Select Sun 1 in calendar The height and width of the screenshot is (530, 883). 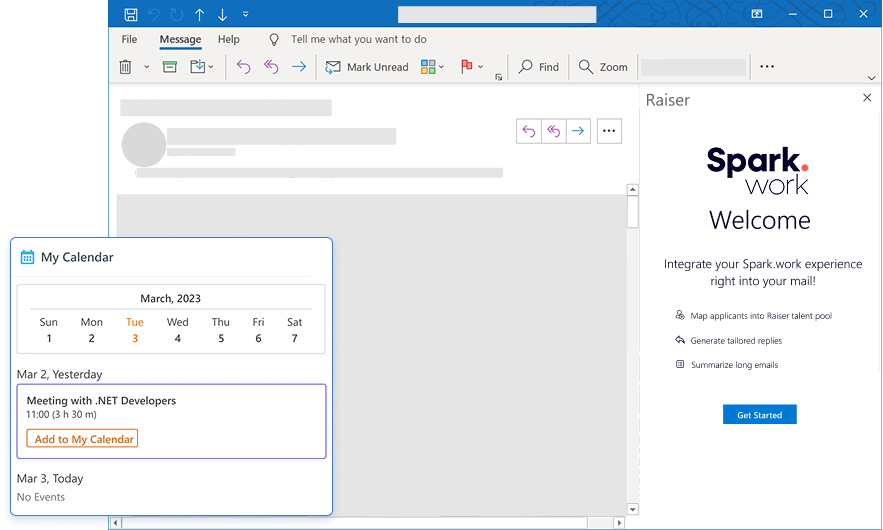tap(48, 330)
